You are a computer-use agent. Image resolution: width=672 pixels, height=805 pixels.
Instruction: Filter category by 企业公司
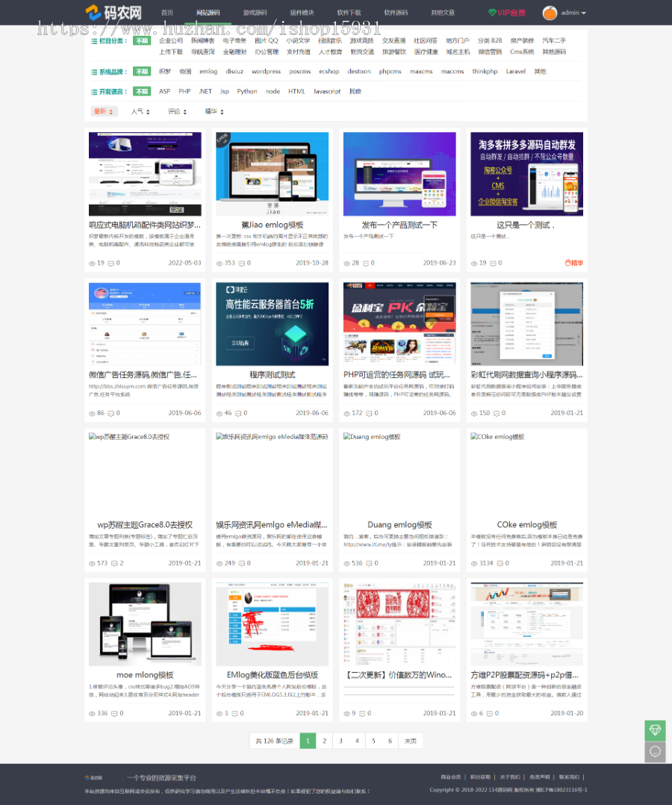(x=171, y=40)
